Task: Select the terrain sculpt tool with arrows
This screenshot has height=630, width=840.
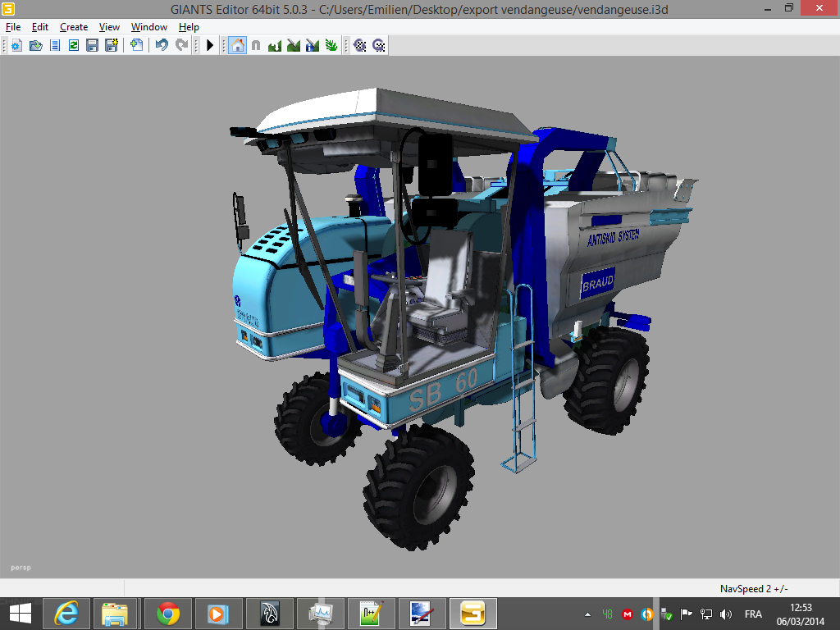Action: coord(275,46)
